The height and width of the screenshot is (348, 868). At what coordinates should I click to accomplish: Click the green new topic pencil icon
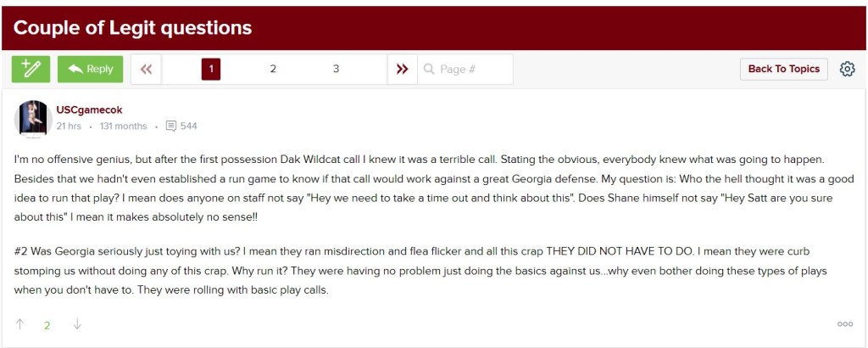(x=31, y=69)
